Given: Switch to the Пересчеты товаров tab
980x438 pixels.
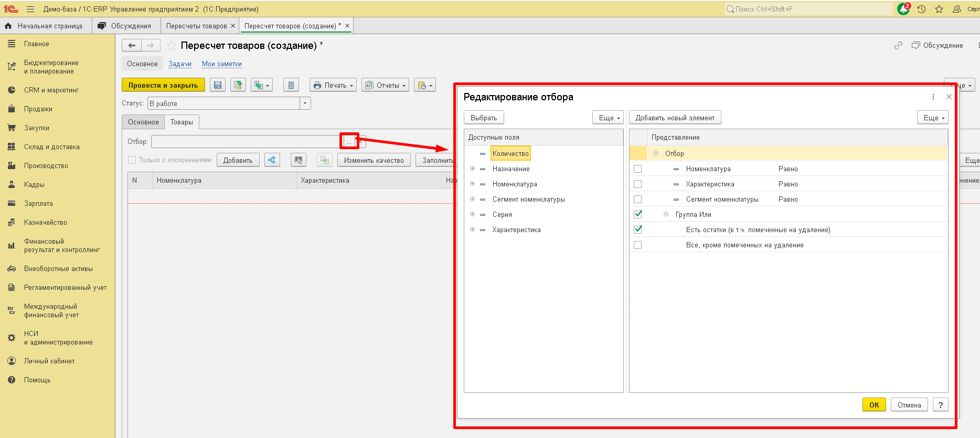Looking at the screenshot, I should [x=200, y=26].
